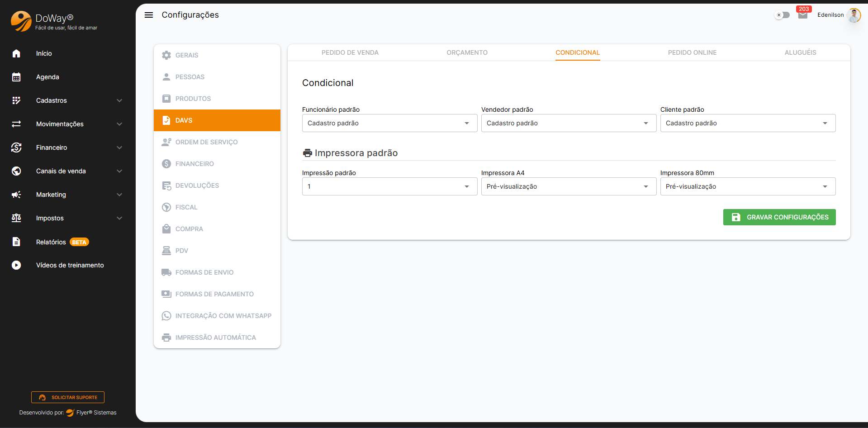This screenshot has width=868, height=428.
Task: Open the mail notifications icon
Action: [x=802, y=15]
